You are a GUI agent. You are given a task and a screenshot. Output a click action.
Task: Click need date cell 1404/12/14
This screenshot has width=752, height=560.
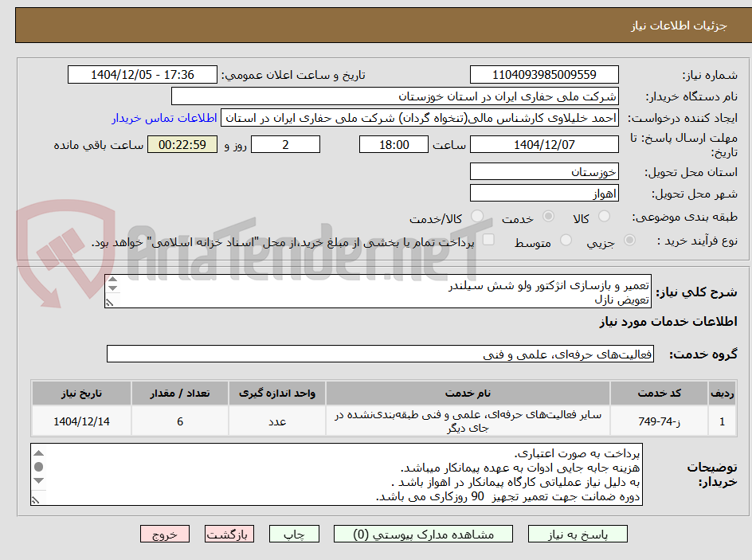[x=81, y=421]
